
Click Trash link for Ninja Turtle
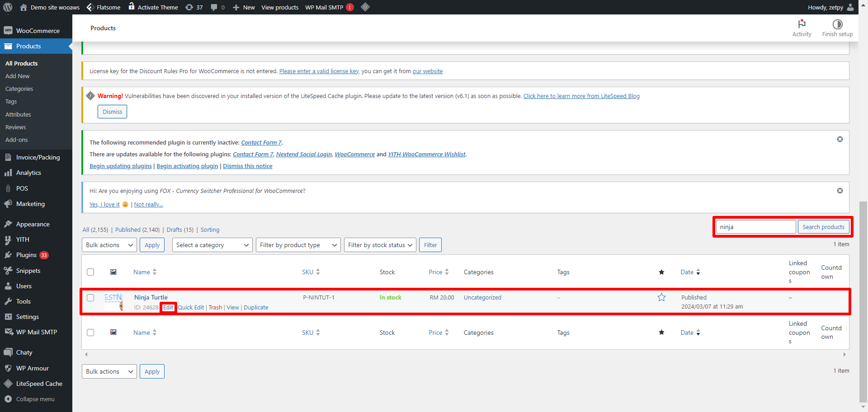215,307
